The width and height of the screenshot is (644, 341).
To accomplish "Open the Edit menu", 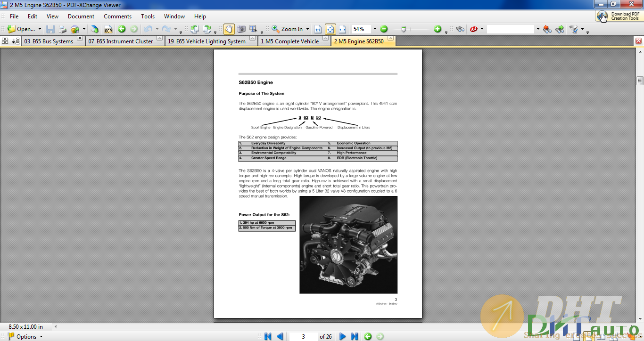I will tap(33, 16).
